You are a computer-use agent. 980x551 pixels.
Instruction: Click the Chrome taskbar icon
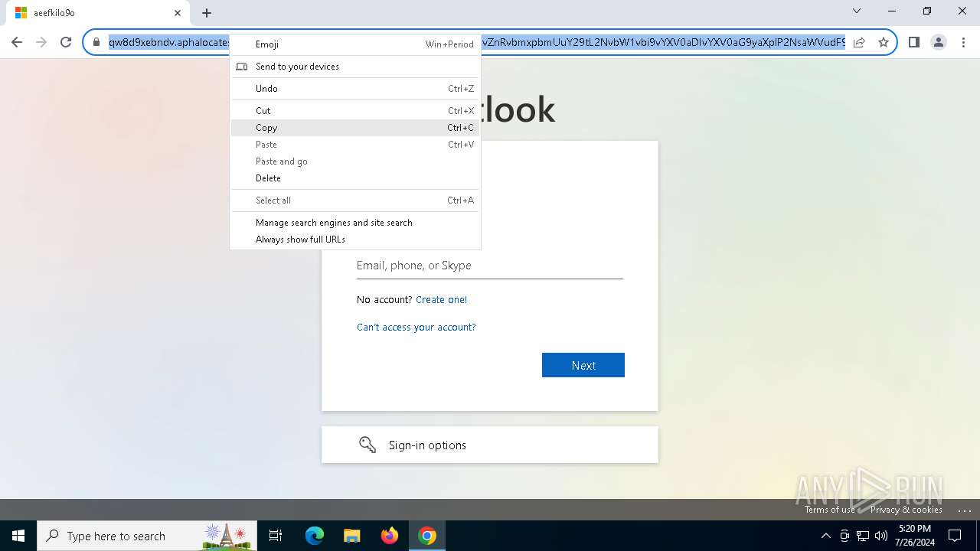point(427,536)
